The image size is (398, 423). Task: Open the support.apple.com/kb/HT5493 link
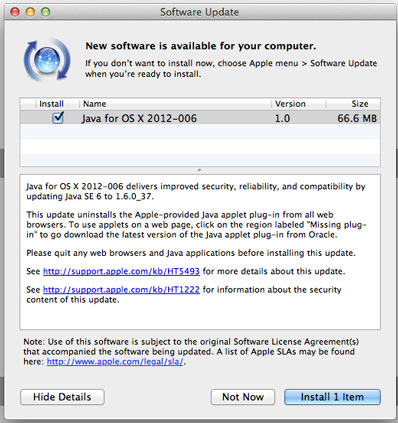(x=121, y=271)
